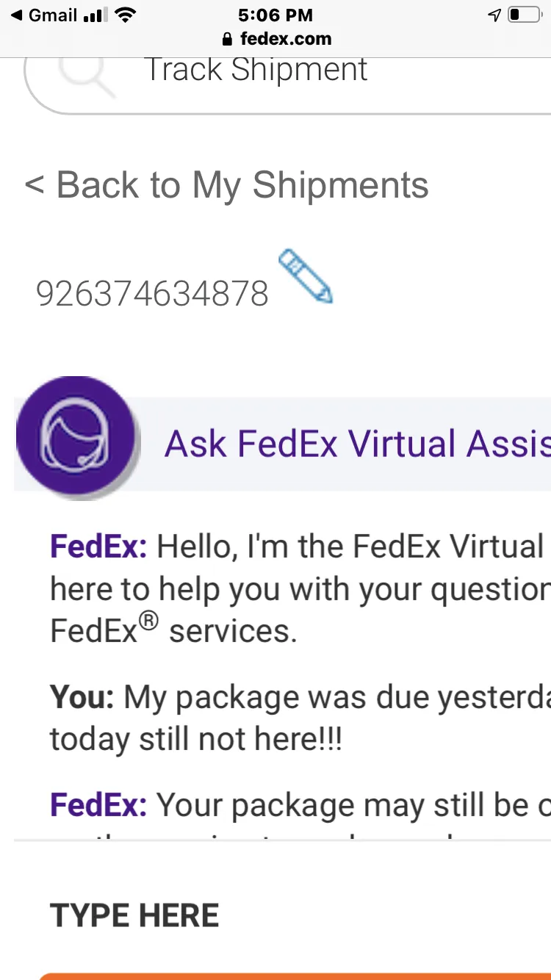Screen dimensions: 551x980
Task: Return to the Gmail app via status bar
Action: point(44,15)
